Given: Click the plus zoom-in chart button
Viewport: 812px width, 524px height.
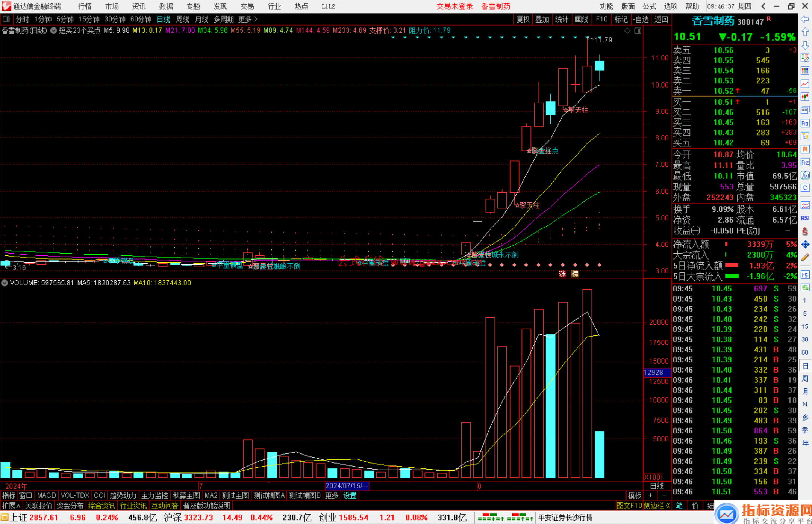Looking at the screenshot, I should pos(650,495).
